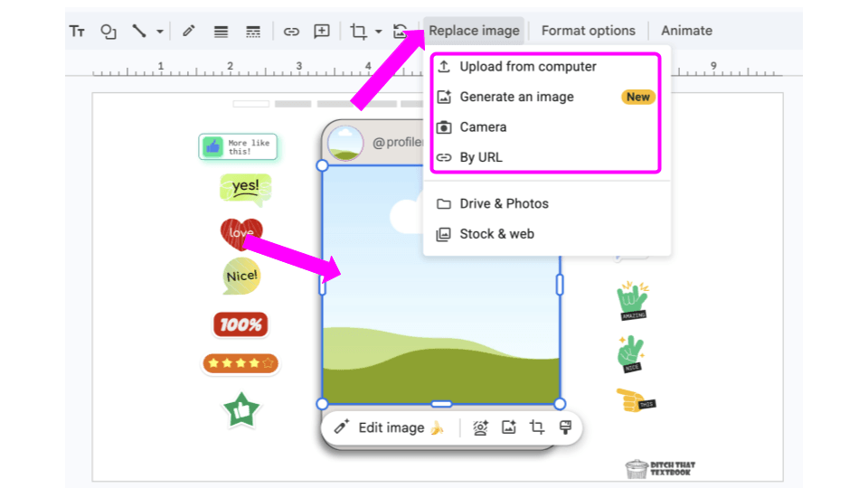Viewport: 868px width, 488px height.
Task: Select the green peace-sign 'Nice' sticker
Action: coord(630,354)
